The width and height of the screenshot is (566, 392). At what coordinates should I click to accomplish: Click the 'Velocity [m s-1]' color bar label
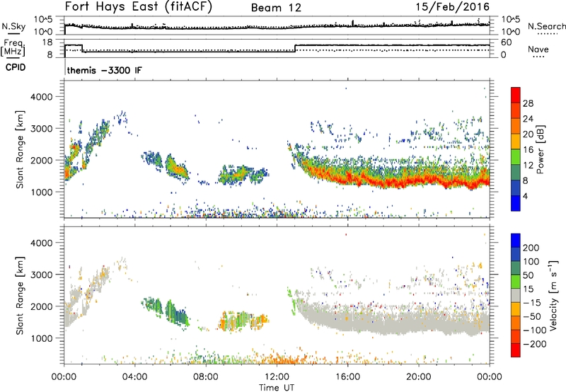[x=553, y=295]
